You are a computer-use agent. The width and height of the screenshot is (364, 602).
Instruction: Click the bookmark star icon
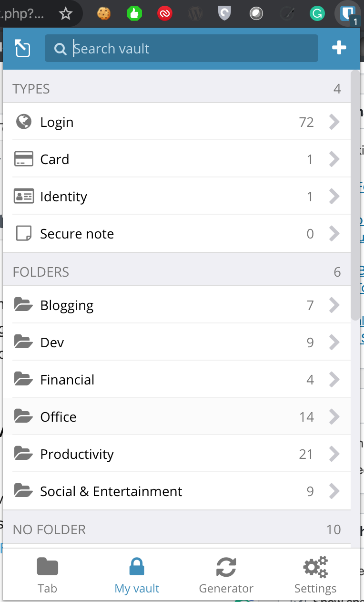(65, 14)
